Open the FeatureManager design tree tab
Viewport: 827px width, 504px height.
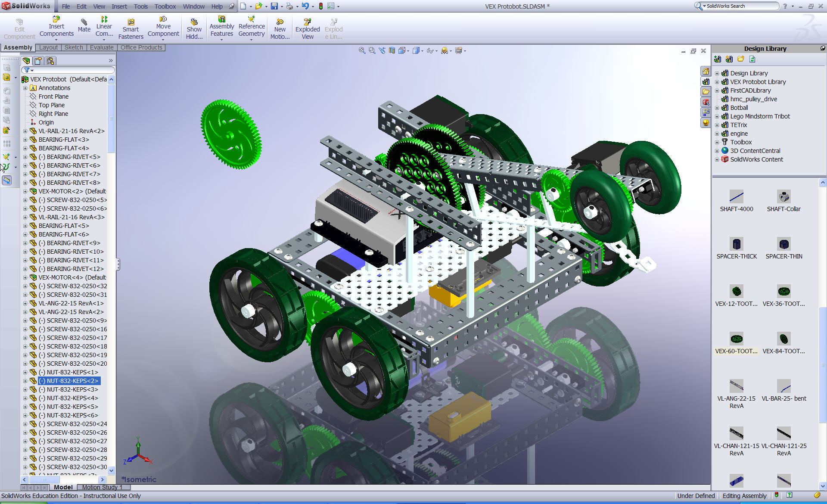(x=26, y=61)
